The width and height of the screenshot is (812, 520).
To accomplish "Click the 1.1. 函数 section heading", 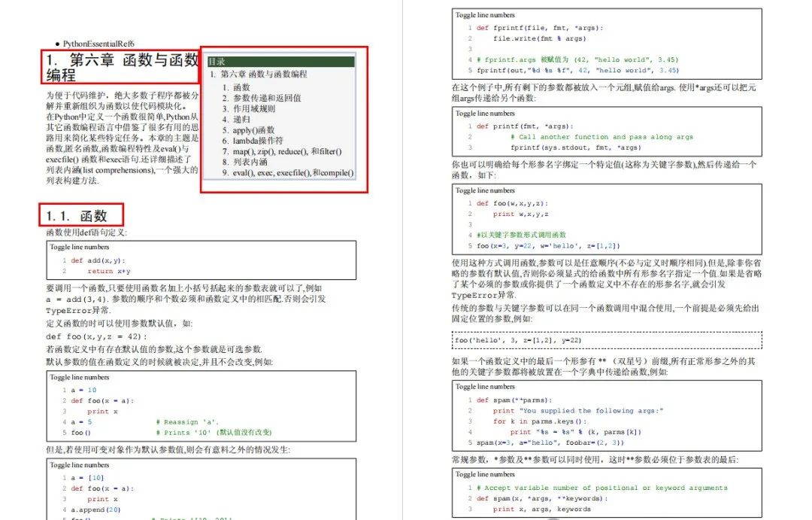I will (76, 216).
